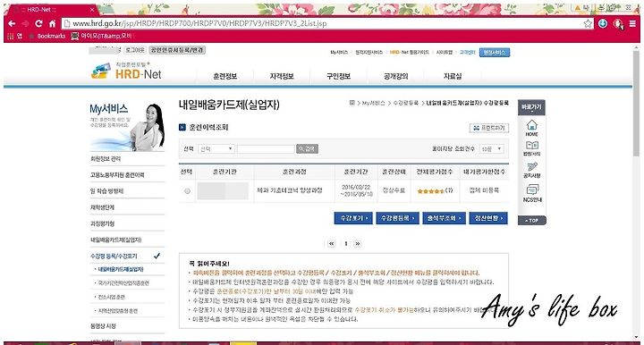Open the 훈련정보 main menu
644x345 pixels.
[x=225, y=76]
